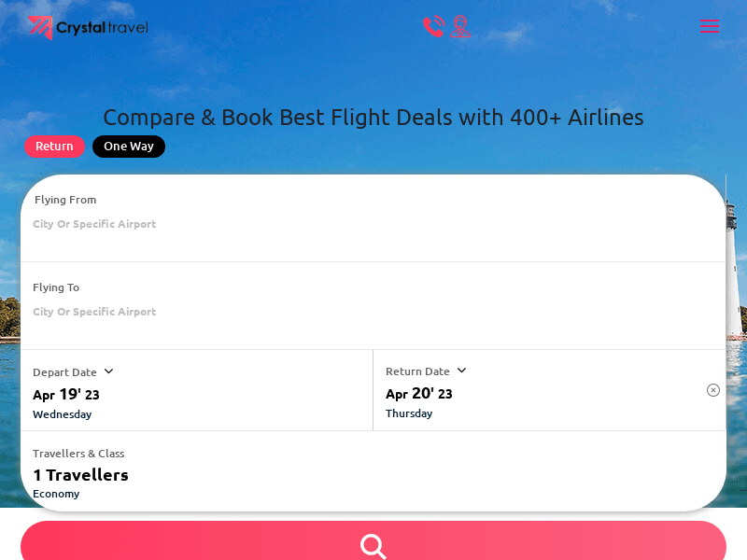Select the Return trip option
The height and width of the screenshot is (560, 747).
54,147
